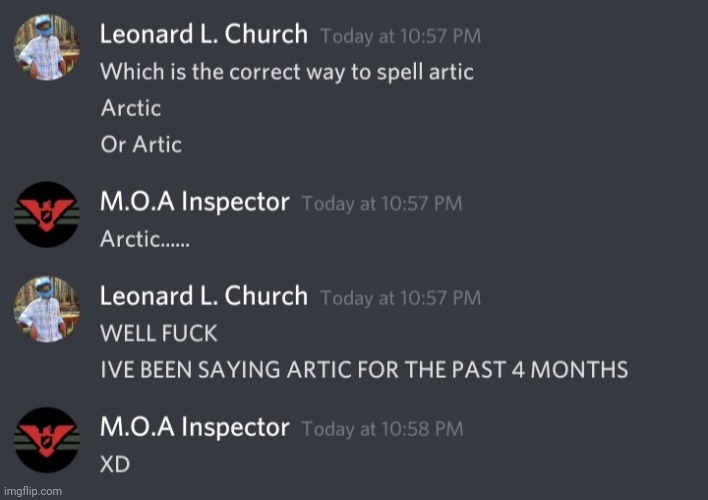Image resolution: width=708 pixels, height=500 pixels.
Task: Click Leonard's "Arctic" message line without dots
Action: [130, 108]
